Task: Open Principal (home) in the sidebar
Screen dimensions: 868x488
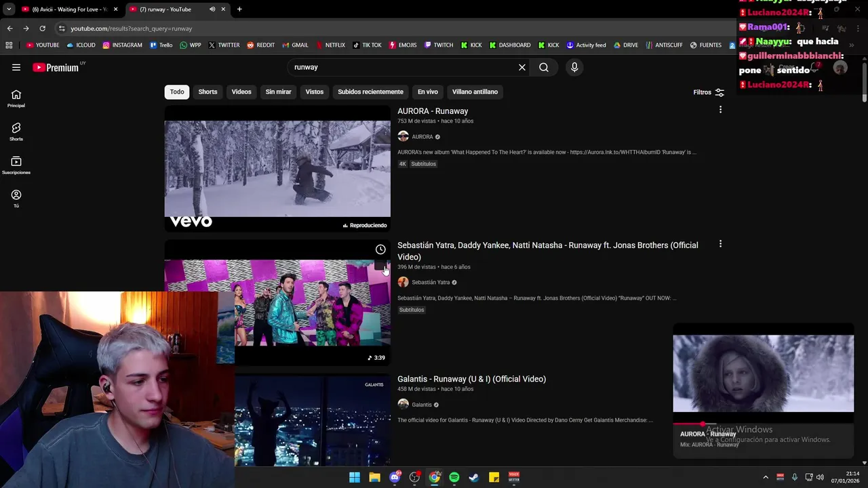Action: click(x=16, y=98)
